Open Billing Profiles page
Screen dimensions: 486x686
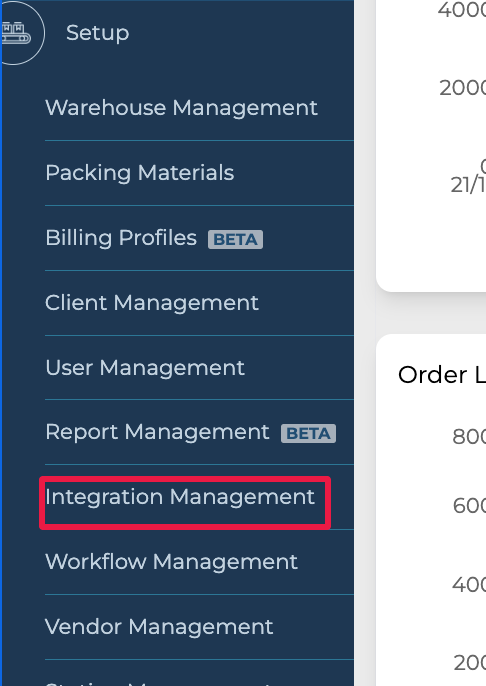coord(121,238)
